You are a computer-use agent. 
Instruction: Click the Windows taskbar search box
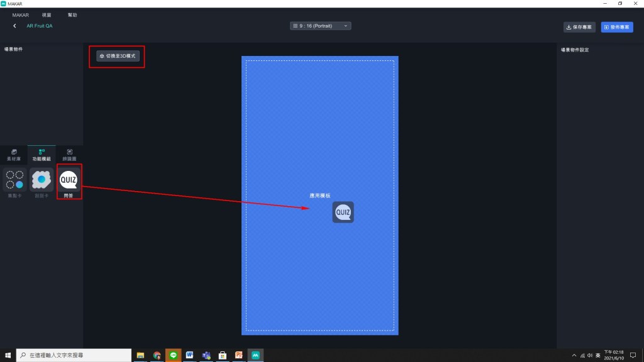point(72,355)
